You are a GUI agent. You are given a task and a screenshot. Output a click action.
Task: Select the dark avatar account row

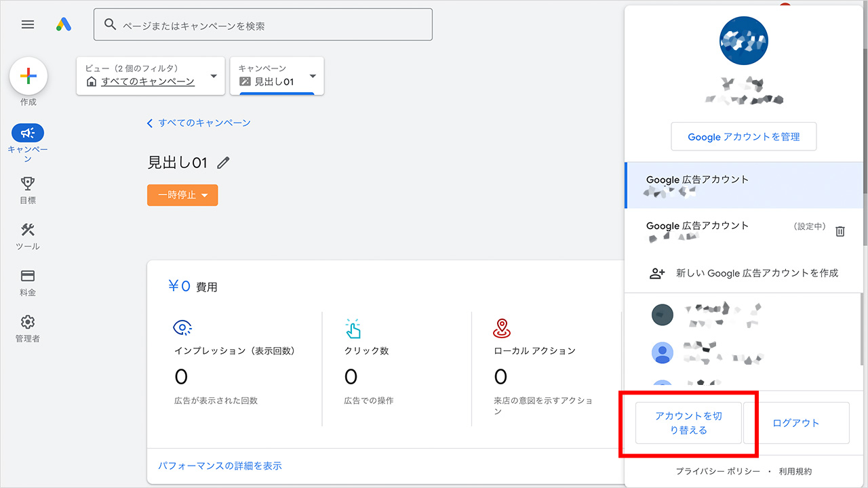tap(743, 314)
